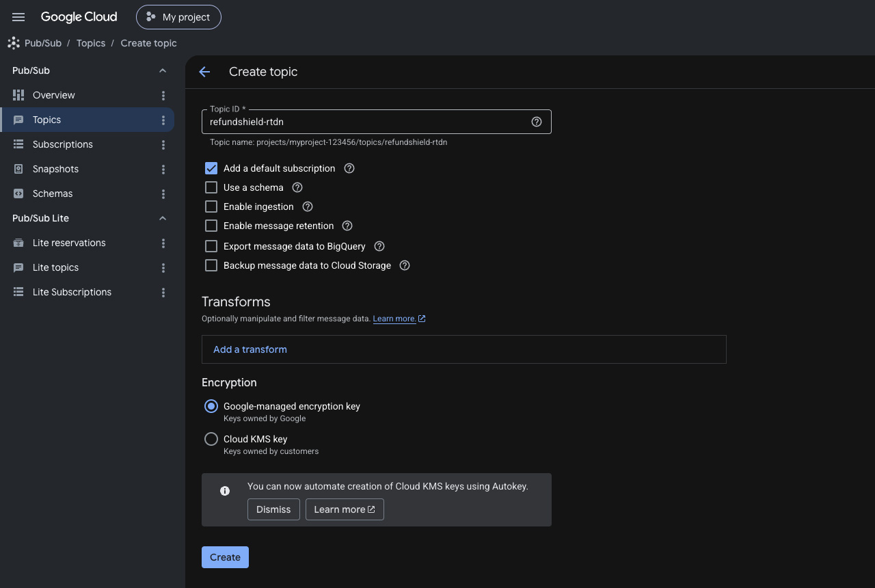This screenshot has height=588, width=875.
Task: Click the Overview dashboard icon in sidebar
Action: tap(18, 95)
